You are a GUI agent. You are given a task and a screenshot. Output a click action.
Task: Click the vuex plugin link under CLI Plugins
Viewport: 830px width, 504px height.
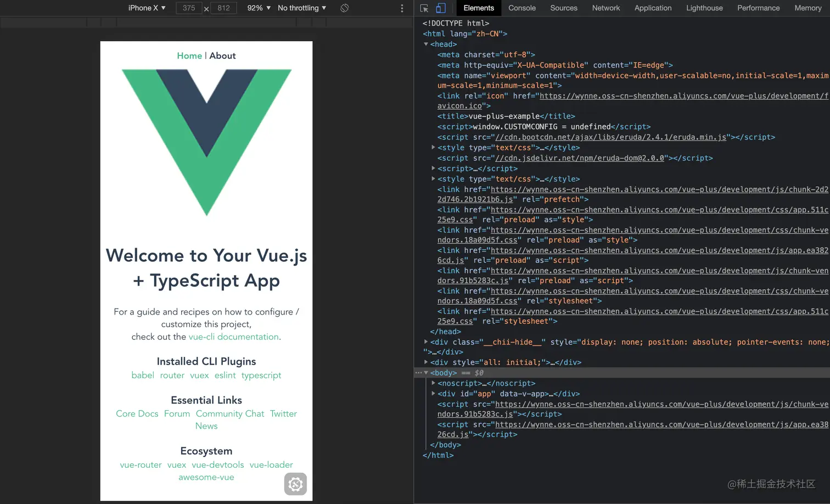point(199,375)
